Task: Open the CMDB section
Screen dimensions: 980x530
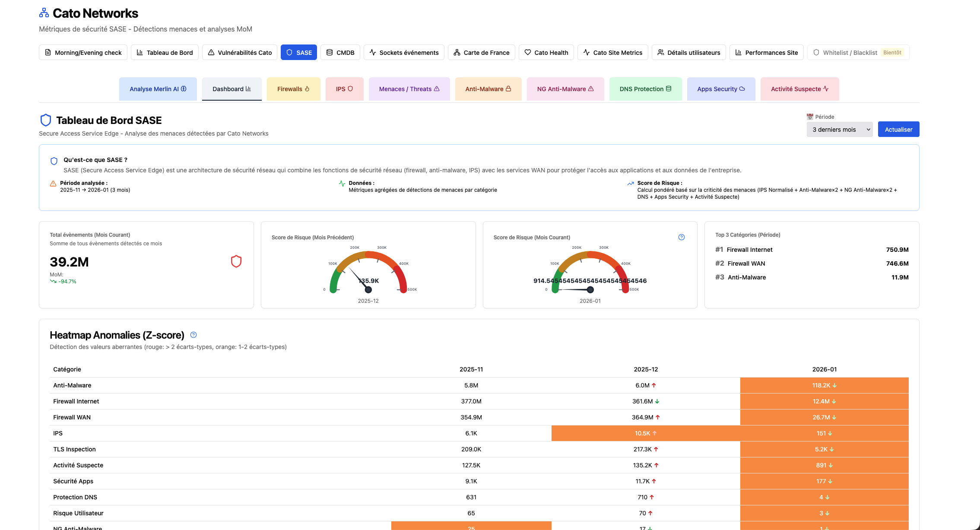Action: coord(340,52)
